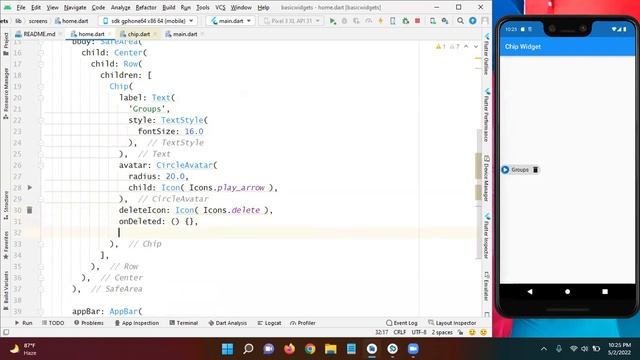This screenshot has width=640, height=360.
Task: Open the Refactor menu
Action: tap(146, 7)
